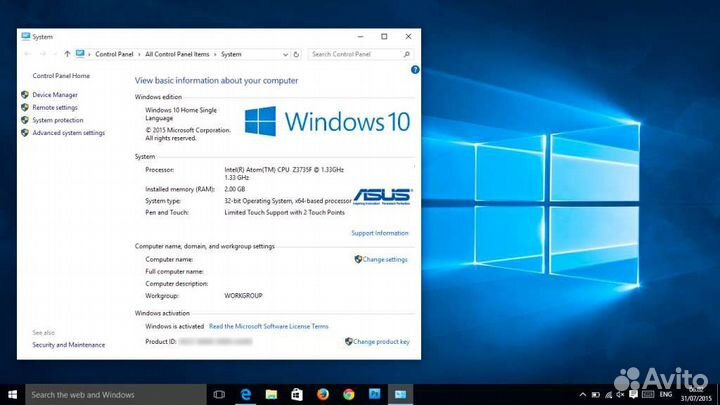Screen dimensions: 720x405
Task: Go to Control Panel Home
Action: pos(61,76)
